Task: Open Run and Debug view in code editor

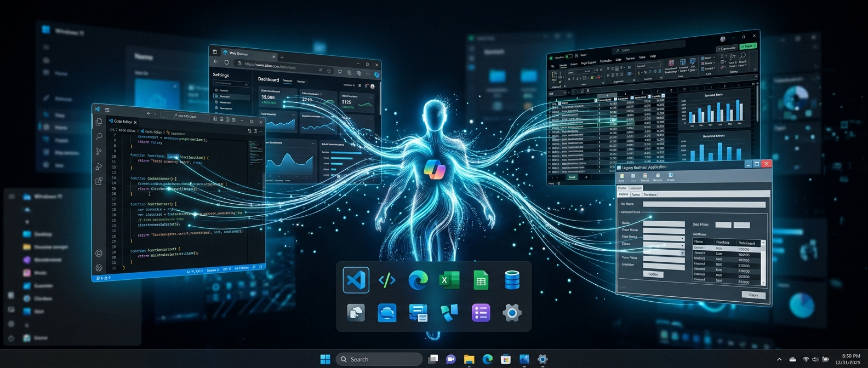Action: 99,166
